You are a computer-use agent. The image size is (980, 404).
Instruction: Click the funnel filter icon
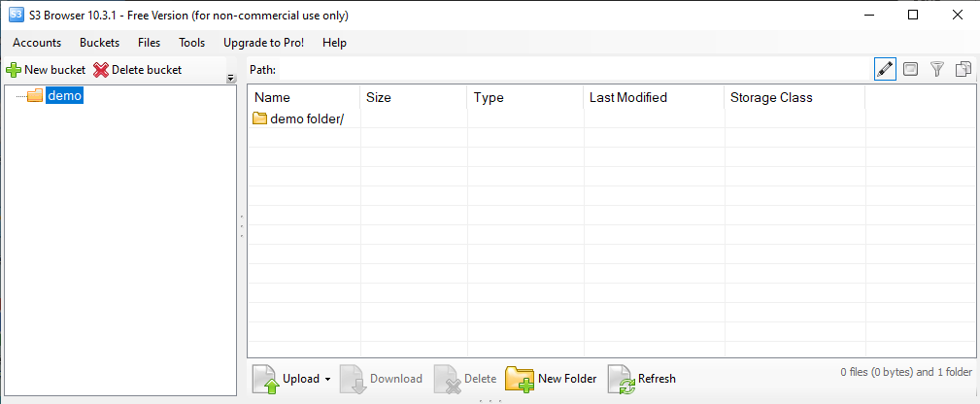point(937,69)
